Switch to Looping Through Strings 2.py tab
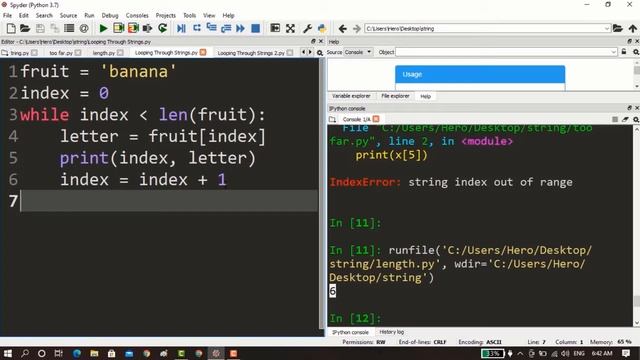The height and width of the screenshot is (360, 640). 251,53
